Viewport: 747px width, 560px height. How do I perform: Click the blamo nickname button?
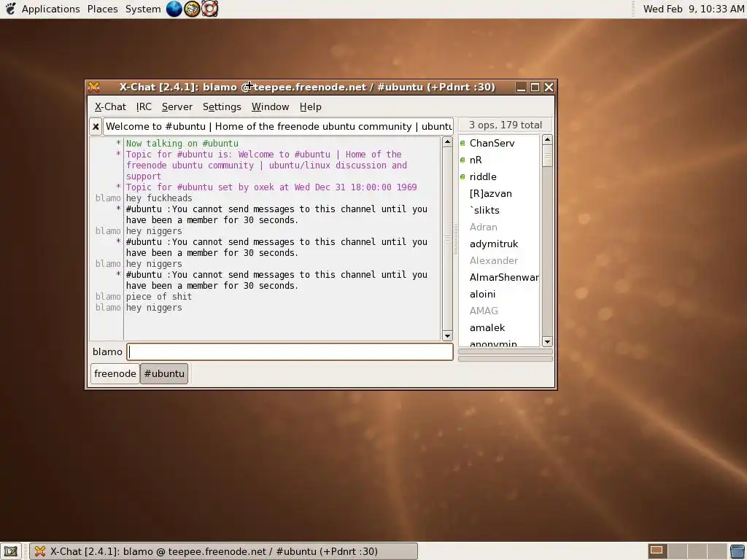(x=107, y=352)
